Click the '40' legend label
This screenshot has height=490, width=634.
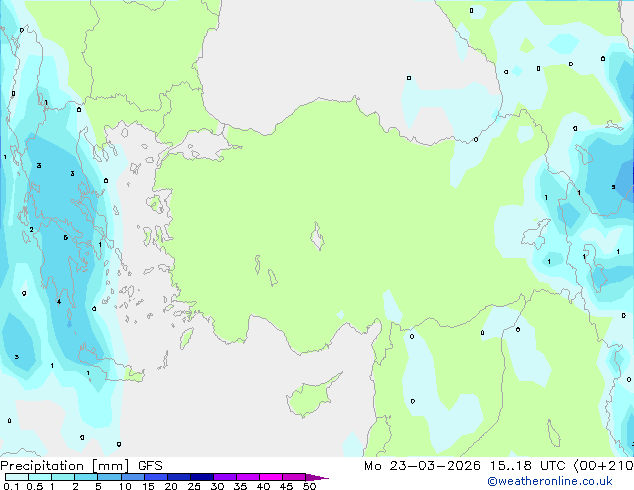coord(263,486)
